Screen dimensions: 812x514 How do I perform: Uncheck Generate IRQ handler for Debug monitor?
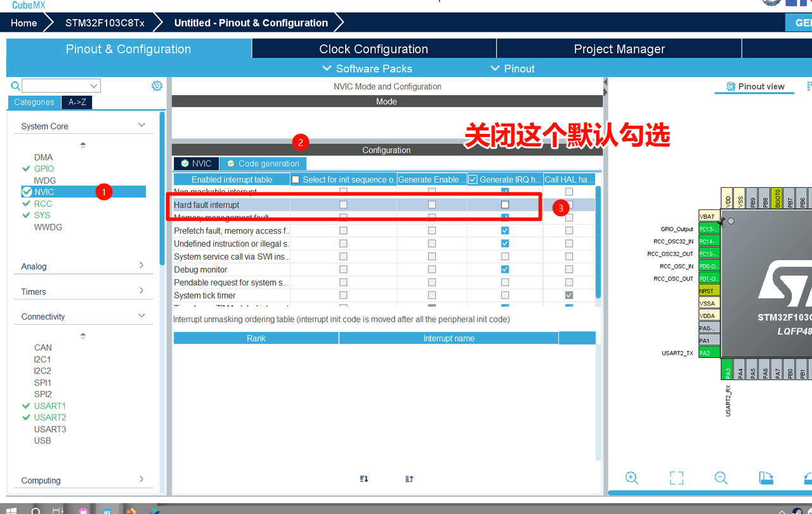click(505, 270)
